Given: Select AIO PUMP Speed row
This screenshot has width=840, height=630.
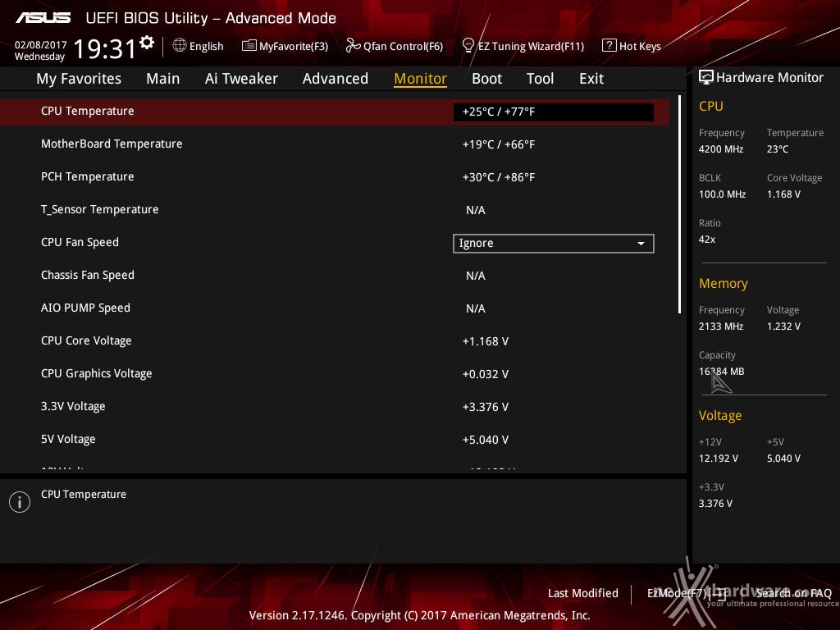Looking at the screenshot, I should 335,308.
